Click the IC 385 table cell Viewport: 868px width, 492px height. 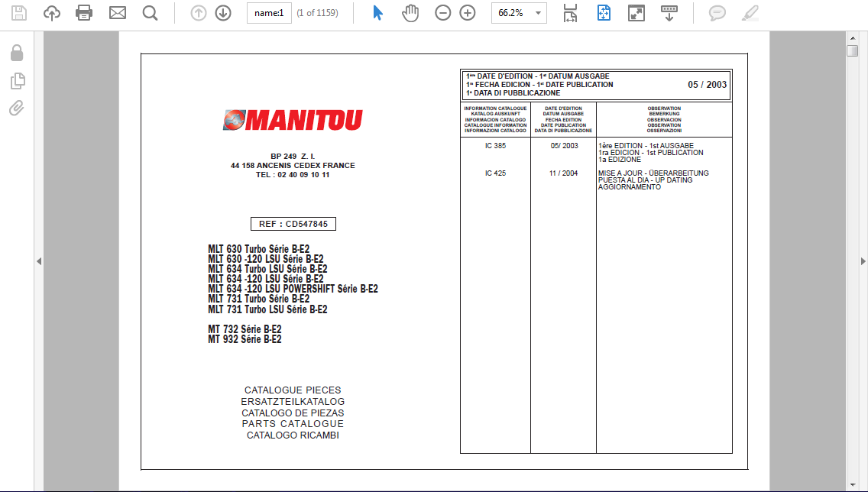[x=495, y=146]
